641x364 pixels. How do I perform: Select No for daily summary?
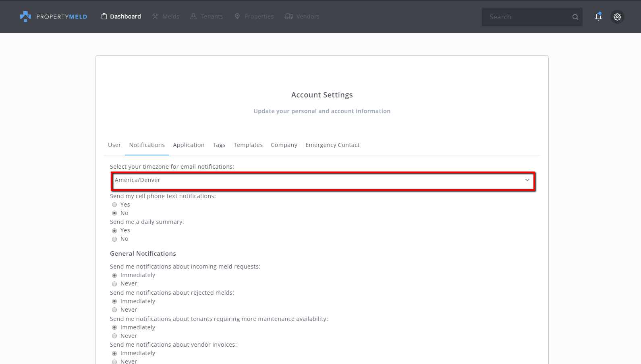tap(114, 239)
